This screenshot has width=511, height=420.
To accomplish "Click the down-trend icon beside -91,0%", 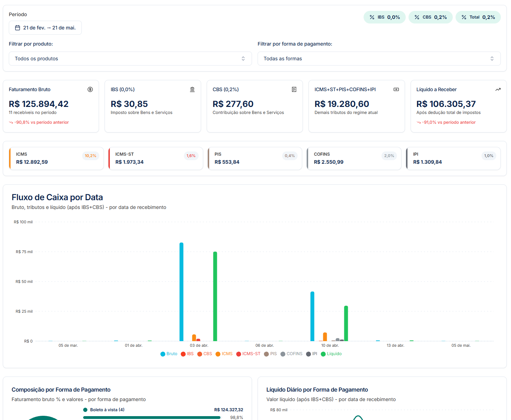I will [419, 122].
